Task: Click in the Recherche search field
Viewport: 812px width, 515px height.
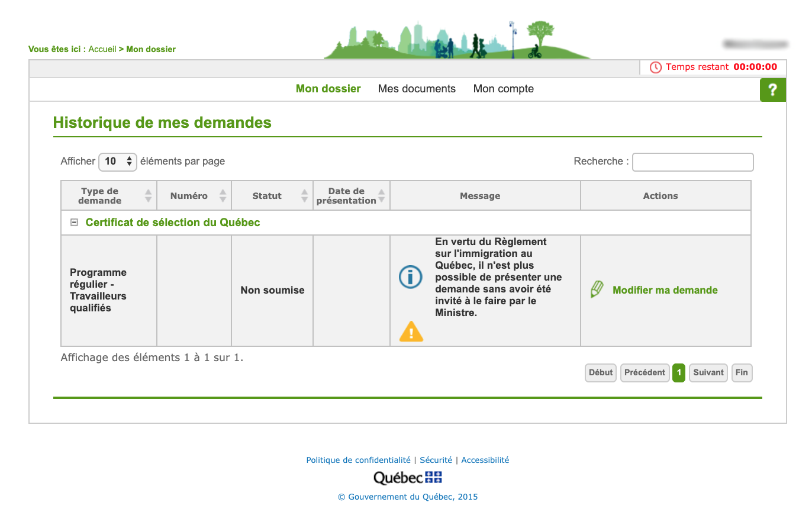Action: click(x=692, y=162)
